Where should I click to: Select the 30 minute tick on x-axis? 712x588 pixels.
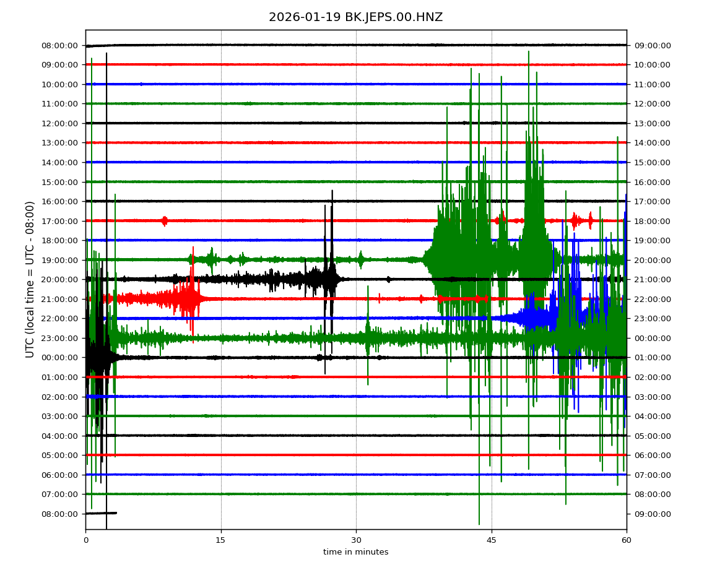pyautogui.click(x=356, y=540)
